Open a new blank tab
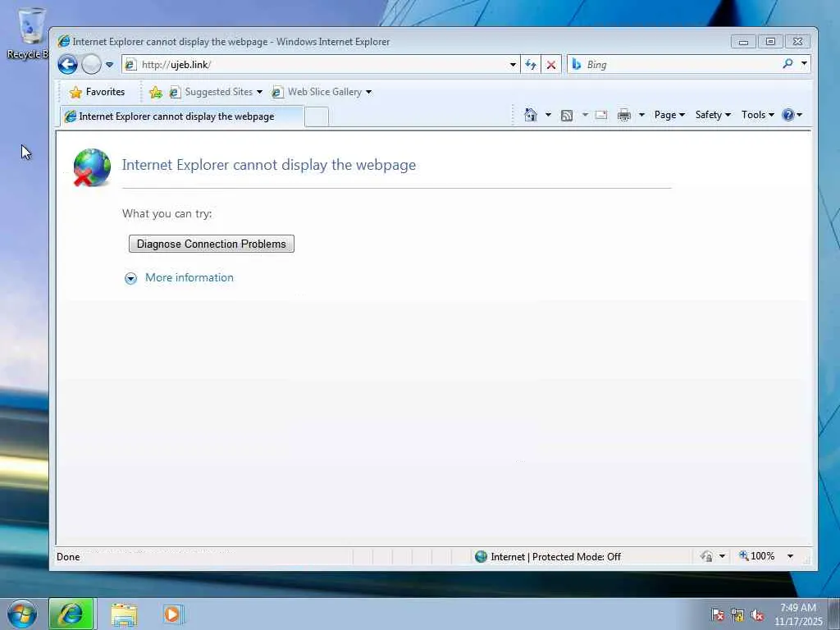The image size is (840, 630). tap(316, 116)
